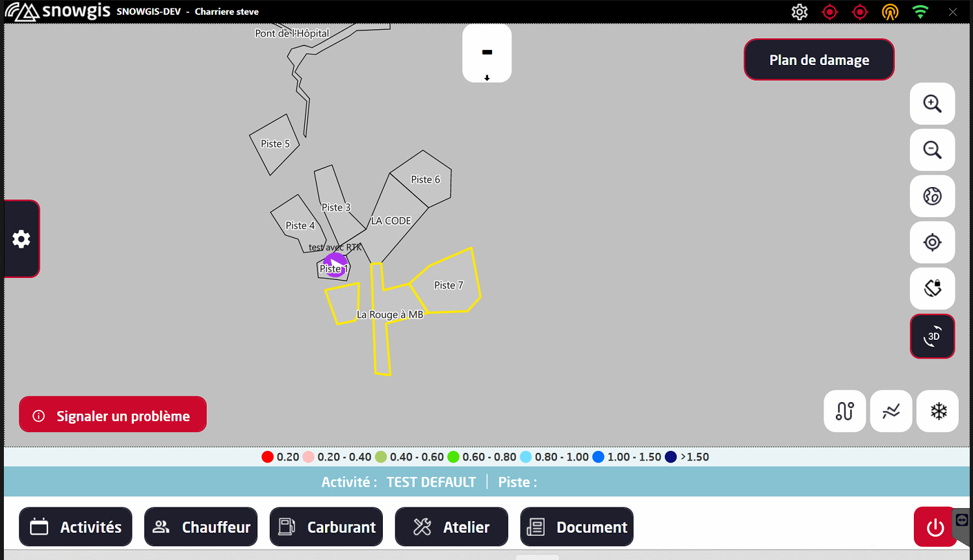Expand the left settings gear panel
The height and width of the screenshot is (560, 973).
(21, 239)
